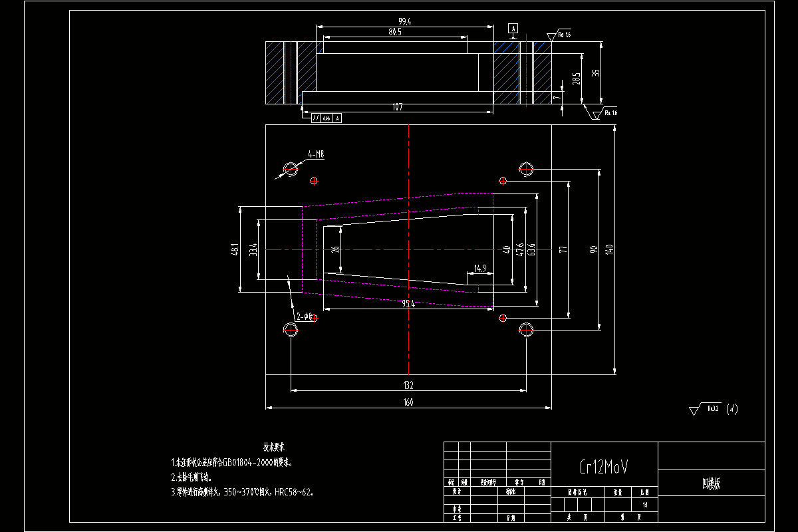Viewport: 798px width, 532px height.
Task: Select the 160 overall width dimension
Action: coord(408,402)
